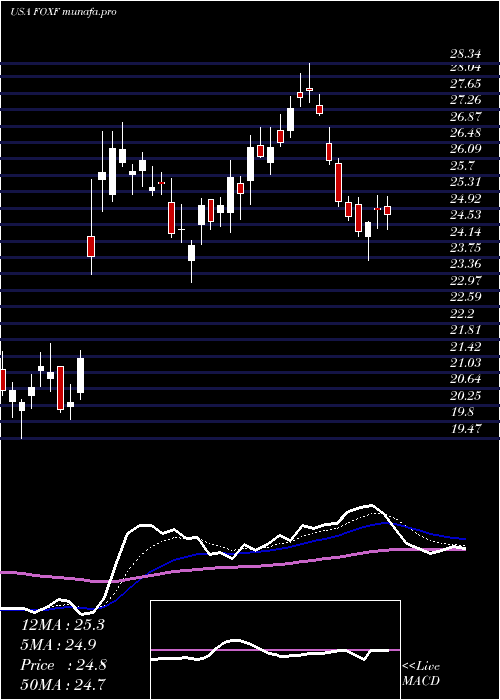
Task: Click the '<<Live MACD' label
Action: [x=421, y=674]
